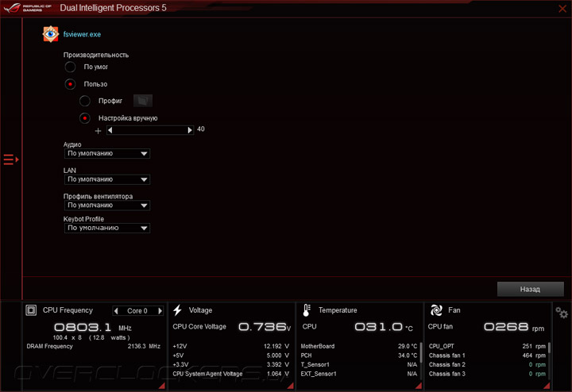Click the Fan spinner icon

coord(436,310)
